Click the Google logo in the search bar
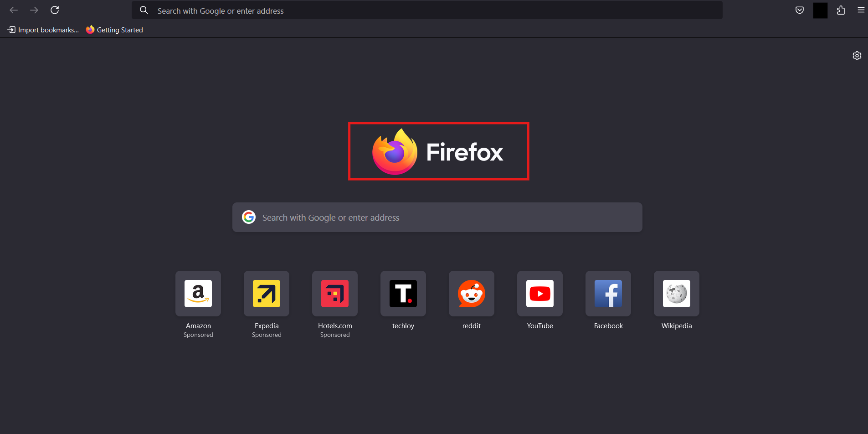The image size is (868, 434). (x=249, y=217)
